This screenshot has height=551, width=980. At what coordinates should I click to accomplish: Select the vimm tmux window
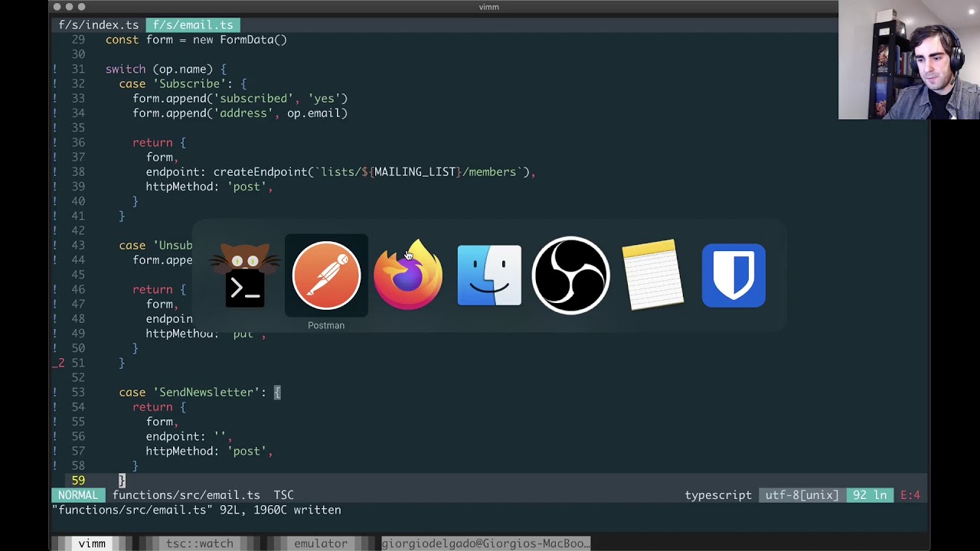point(92,543)
